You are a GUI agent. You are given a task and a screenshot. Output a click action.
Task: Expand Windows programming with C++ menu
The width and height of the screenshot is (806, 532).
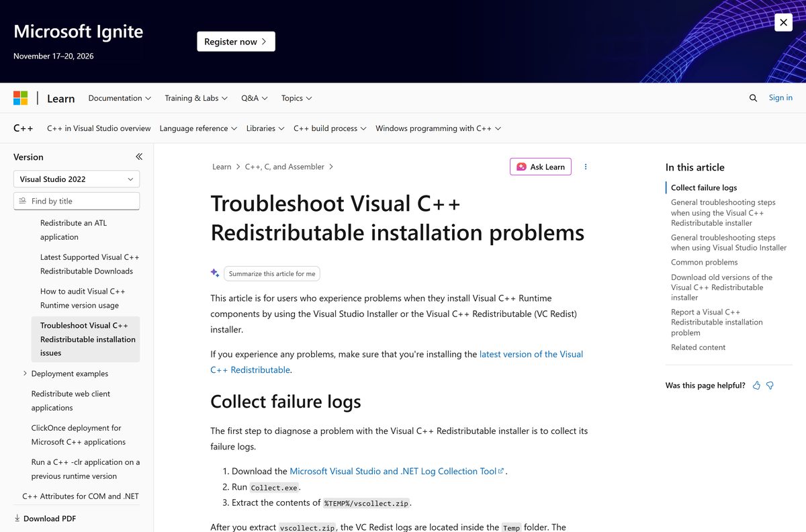[438, 128]
